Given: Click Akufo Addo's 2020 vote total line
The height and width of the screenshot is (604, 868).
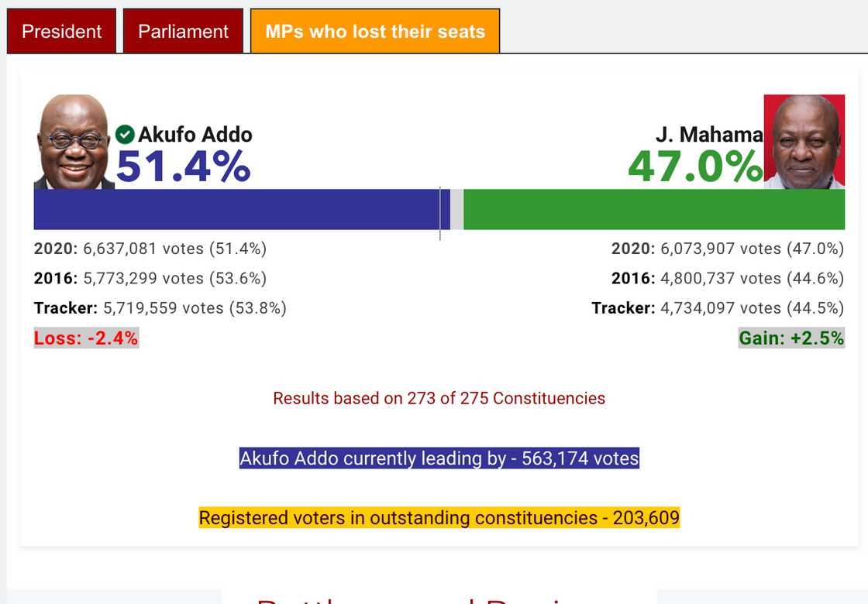Looking at the screenshot, I should point(151,249).
